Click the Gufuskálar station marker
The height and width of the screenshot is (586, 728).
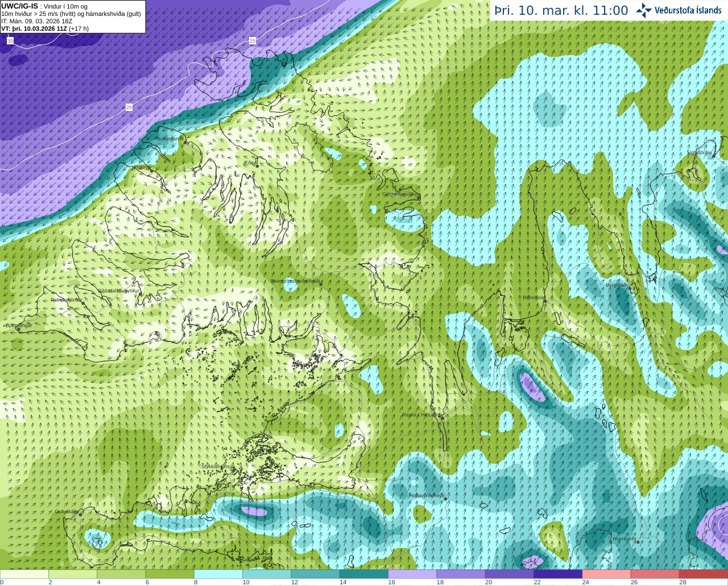tap(80, 514)
